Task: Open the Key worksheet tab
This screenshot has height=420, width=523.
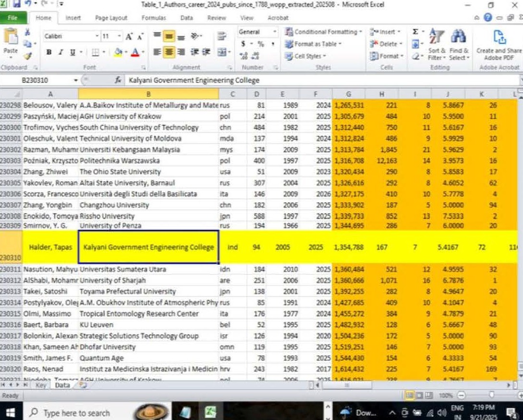Action: (x=41, y=385)
